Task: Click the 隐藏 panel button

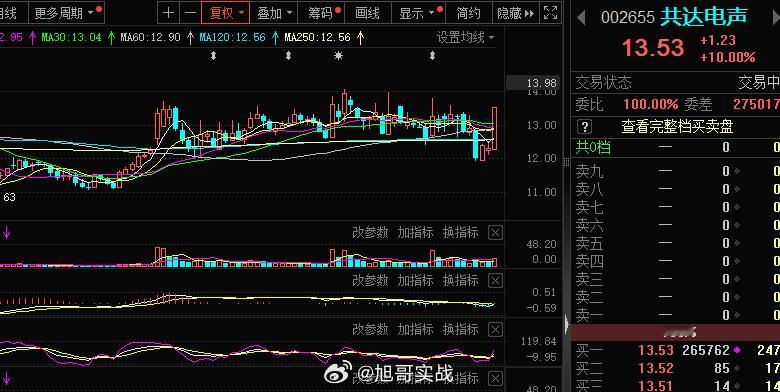Action: [x=515, y=13]
